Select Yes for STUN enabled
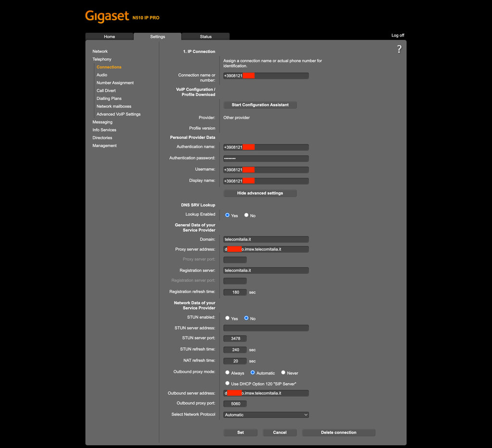Screen dimensions: 492x448 (227, 318)
